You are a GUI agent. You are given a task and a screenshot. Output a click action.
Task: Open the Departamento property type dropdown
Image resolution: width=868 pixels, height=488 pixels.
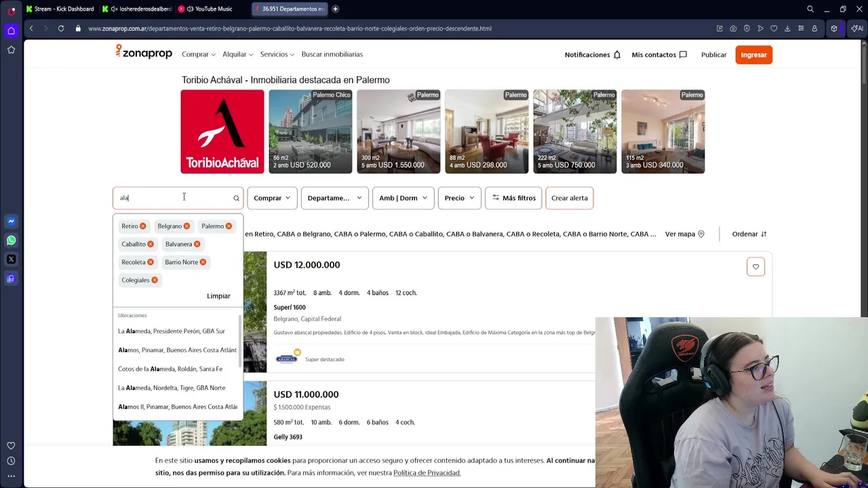tap(334, 198)
